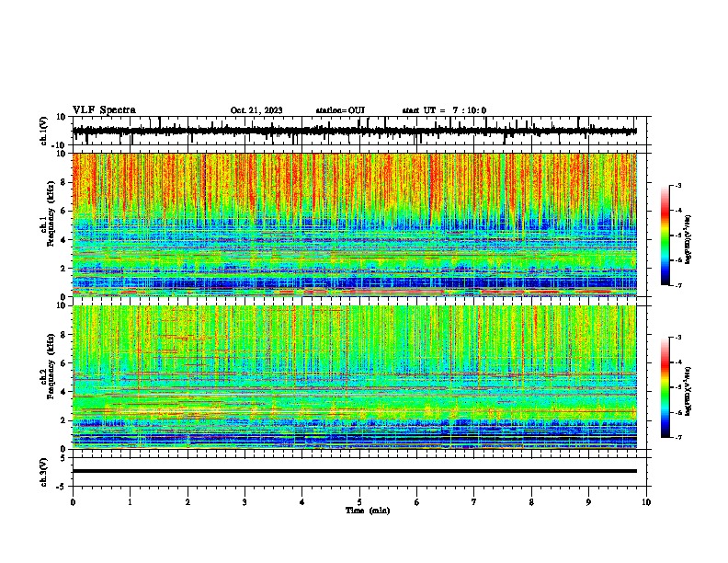
Task: Click the "ch.1(V)" waveform axis label
Action: [x=44, y=131]
